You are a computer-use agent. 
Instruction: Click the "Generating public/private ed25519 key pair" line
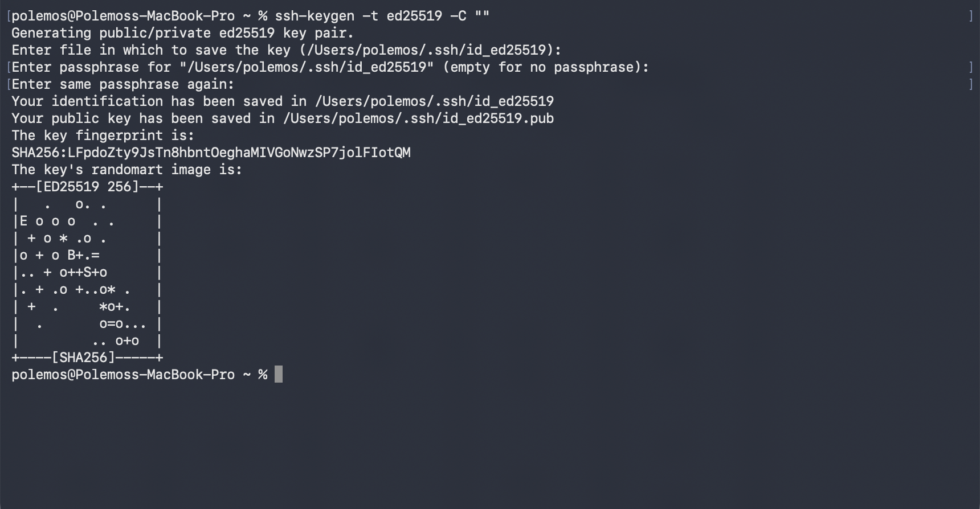[182, 33]
